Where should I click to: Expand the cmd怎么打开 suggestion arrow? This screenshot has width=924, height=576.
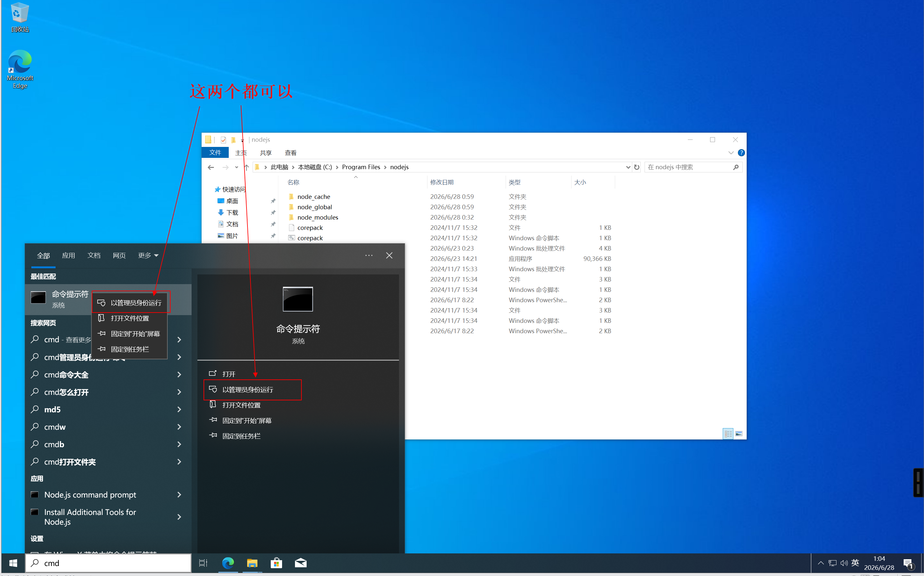click(x=179, y=392)
